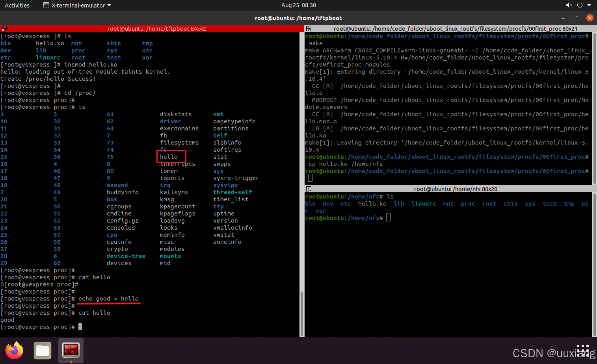Place cursor at left pane last prompt
Screen dimensions: 597x364
click(80, 327)
